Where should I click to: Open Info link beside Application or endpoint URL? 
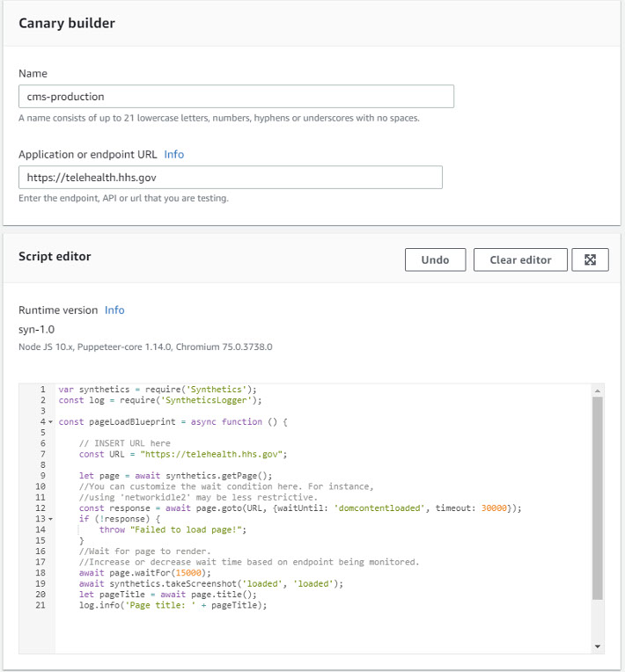pos(174,154)
